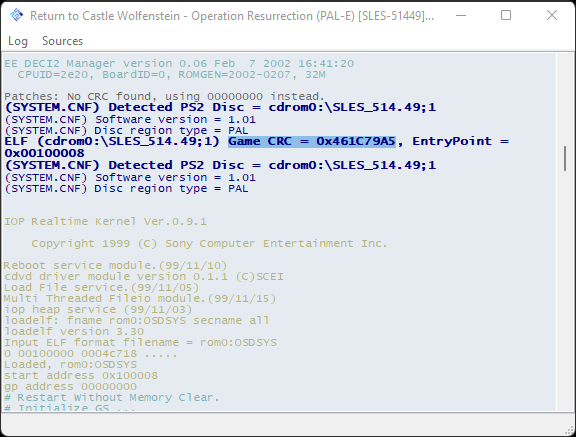Click the 'IOP Realtime Kernel Ver.0.9.1' line
Image resolution: width=576 pixels, height=437 pixels.
click(105, 221)
